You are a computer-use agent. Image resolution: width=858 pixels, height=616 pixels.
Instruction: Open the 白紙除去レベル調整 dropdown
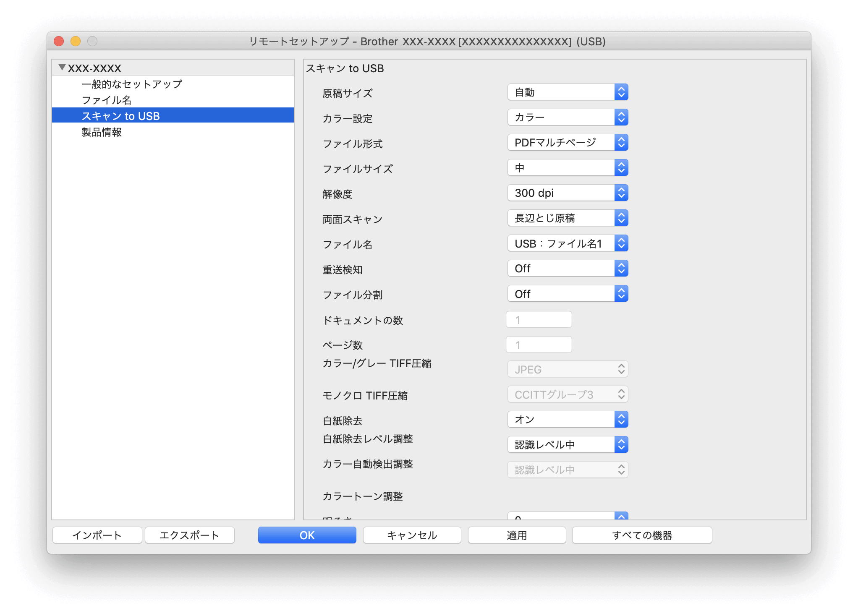pyautogui.click(x=568, y=444)
